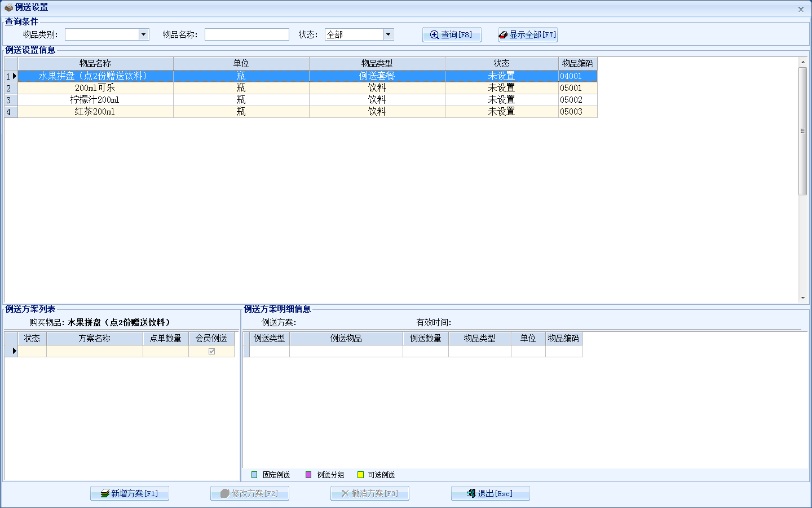
Task: Click the 修改方案[F2] button
Action: pos(250,493)
